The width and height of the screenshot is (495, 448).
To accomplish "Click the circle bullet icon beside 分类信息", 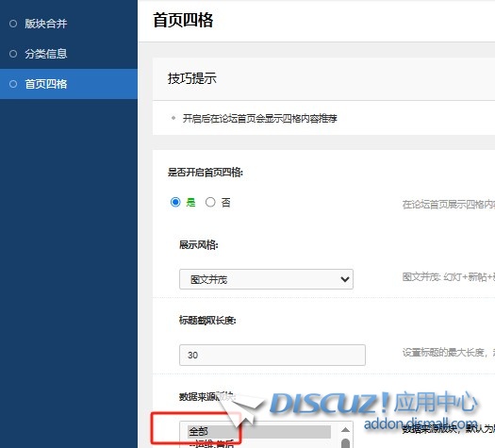I will [13, 54].
